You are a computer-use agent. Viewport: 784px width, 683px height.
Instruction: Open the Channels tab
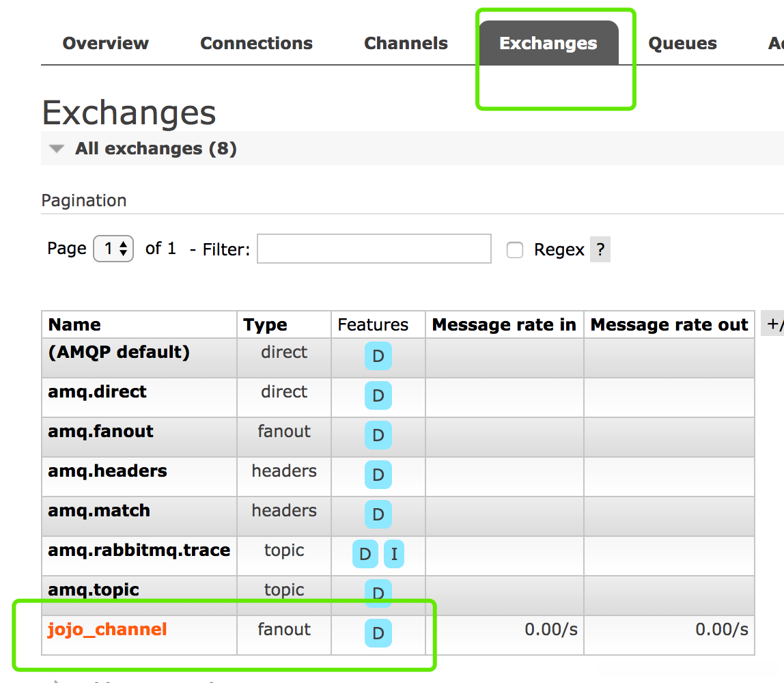406,44
